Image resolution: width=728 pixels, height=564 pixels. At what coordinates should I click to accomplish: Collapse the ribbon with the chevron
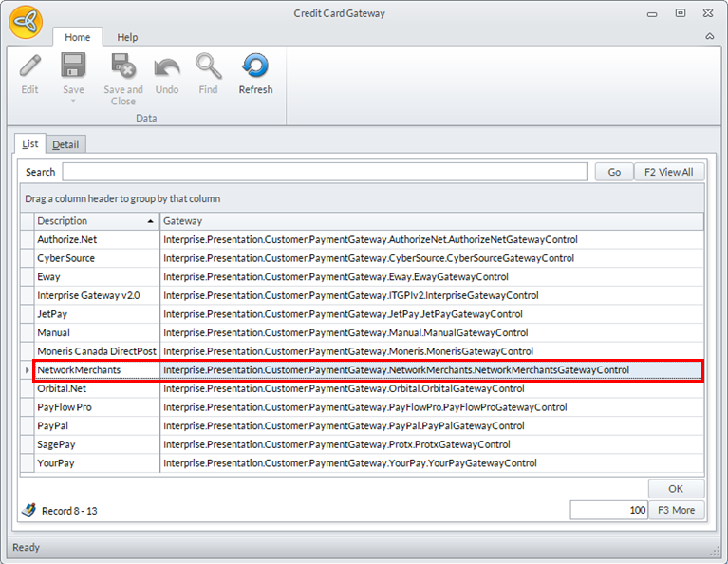tap(710, 37)
